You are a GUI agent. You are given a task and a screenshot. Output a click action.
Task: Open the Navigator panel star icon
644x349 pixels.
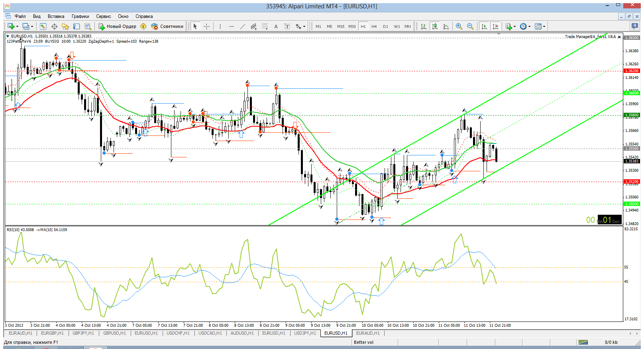point(65,26)
